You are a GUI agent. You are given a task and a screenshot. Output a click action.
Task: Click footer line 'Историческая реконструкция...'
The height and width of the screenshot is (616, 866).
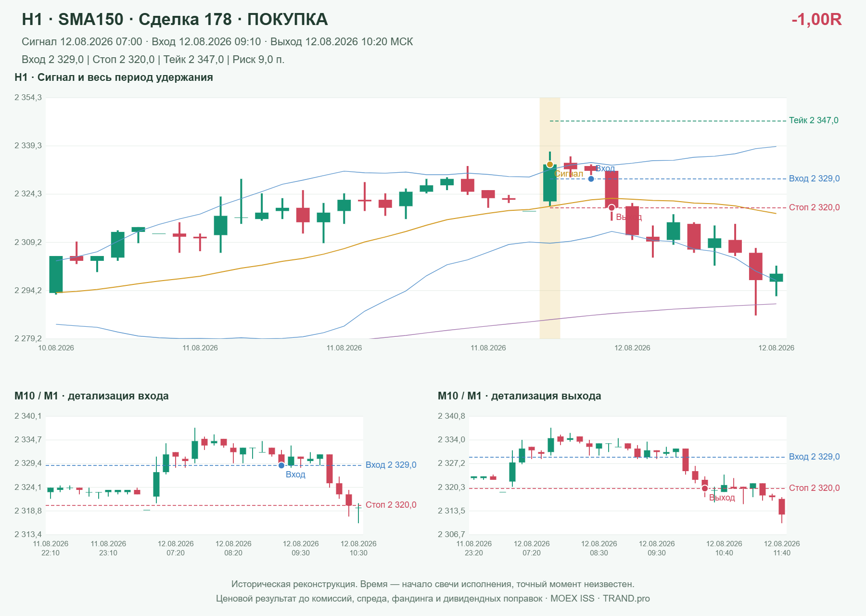tap(433, 584)
